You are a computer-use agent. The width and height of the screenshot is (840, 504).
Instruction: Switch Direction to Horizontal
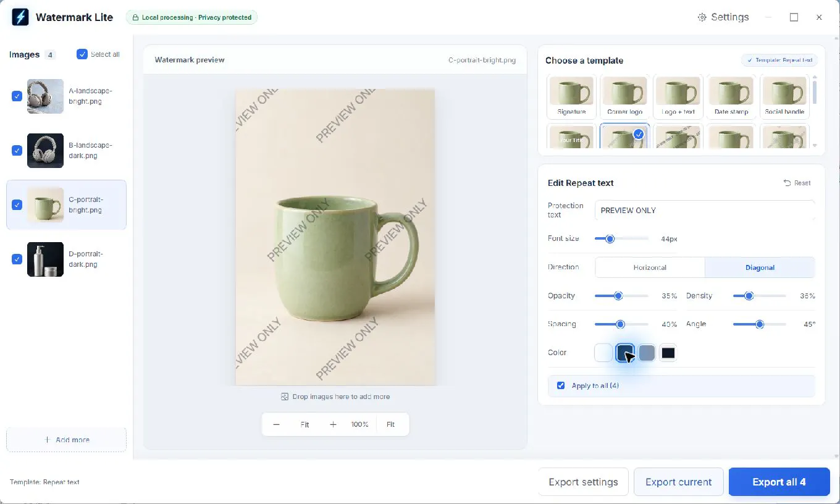coord(650,267)
